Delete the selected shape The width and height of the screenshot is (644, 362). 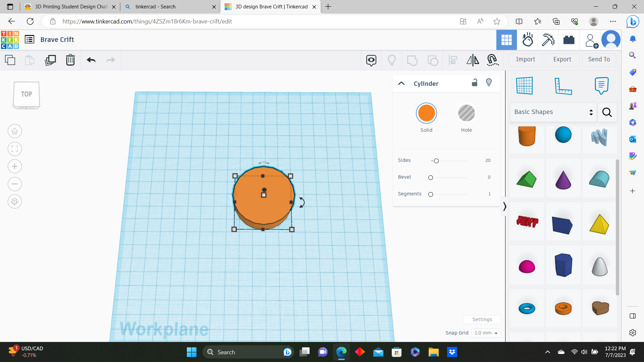[x=70, y=60]
